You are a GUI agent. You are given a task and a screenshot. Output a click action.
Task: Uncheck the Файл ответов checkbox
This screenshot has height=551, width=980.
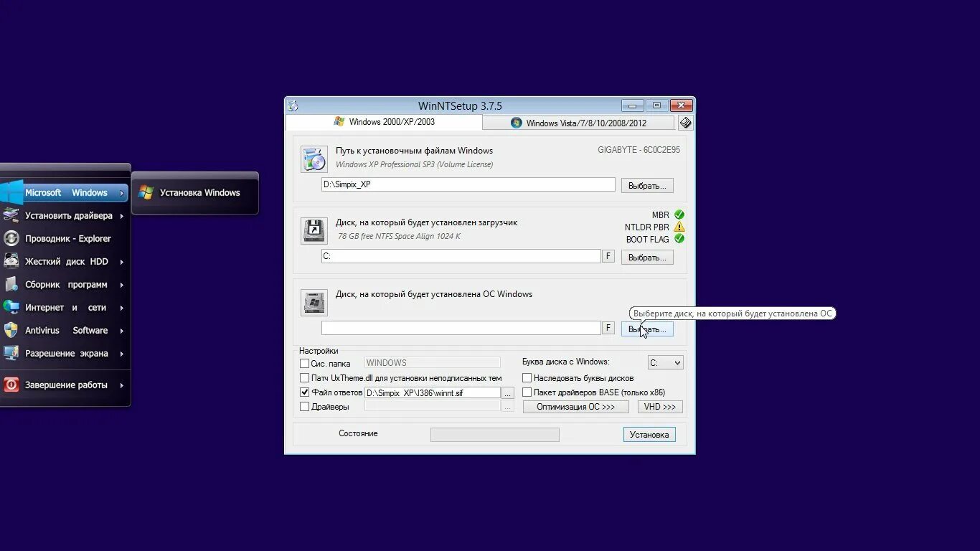tap(304, 392)
